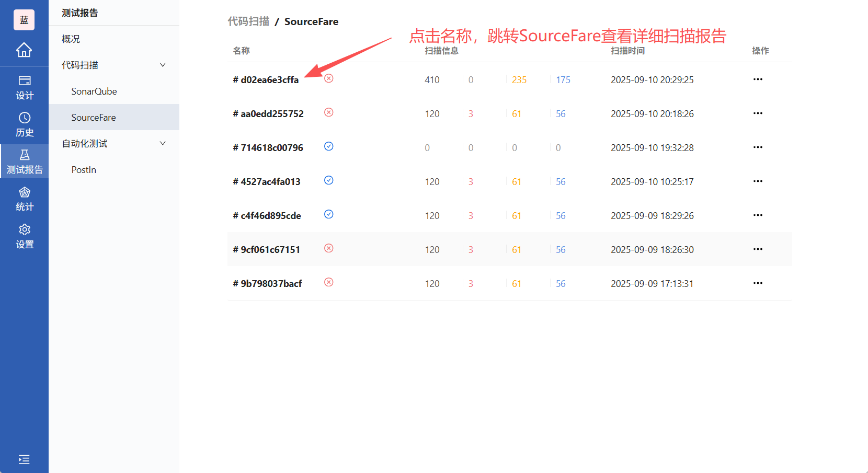
Task: Click 扫描信息 column header
Action: (x=441, y=51)
